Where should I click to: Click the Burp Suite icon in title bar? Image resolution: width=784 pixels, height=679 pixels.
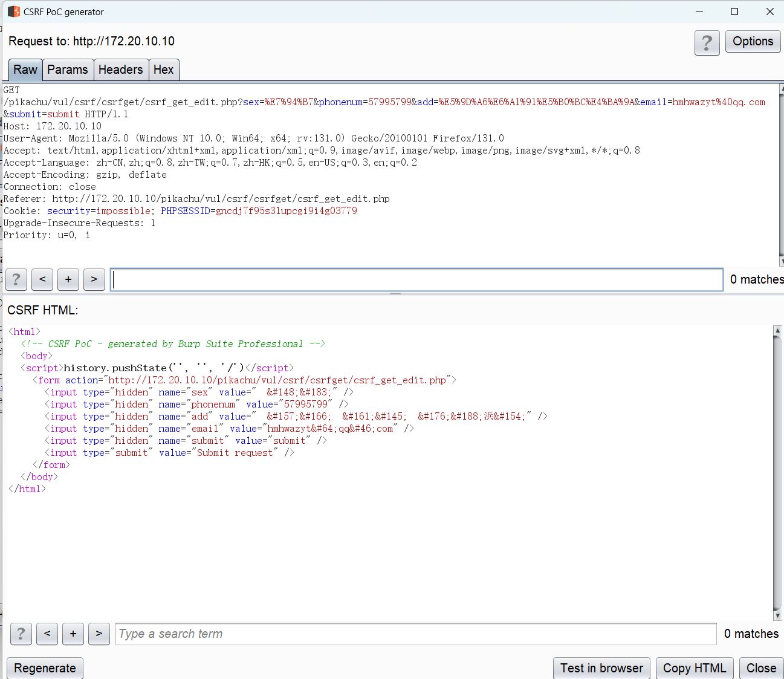coord(14,11)
